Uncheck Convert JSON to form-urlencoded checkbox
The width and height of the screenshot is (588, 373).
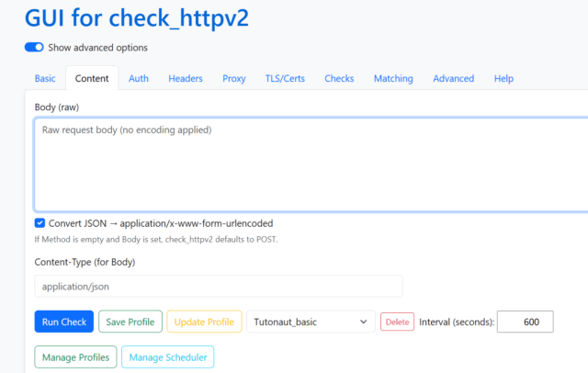tap(40, 223)
